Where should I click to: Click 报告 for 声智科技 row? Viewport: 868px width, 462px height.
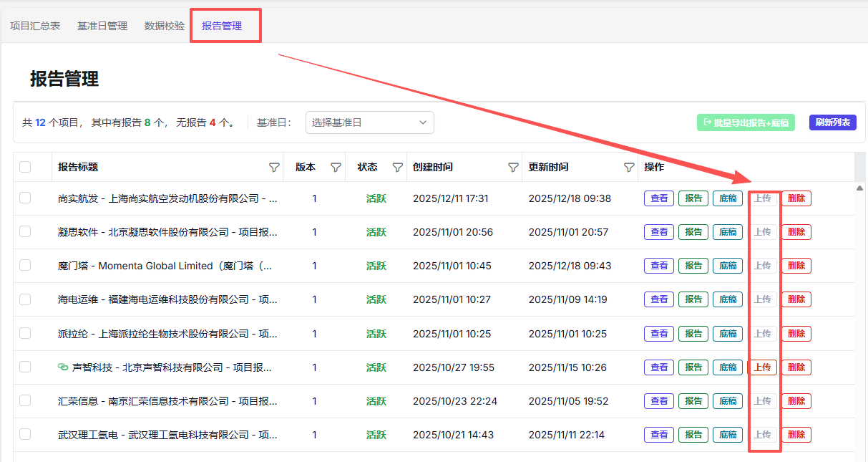coord(693,367)
